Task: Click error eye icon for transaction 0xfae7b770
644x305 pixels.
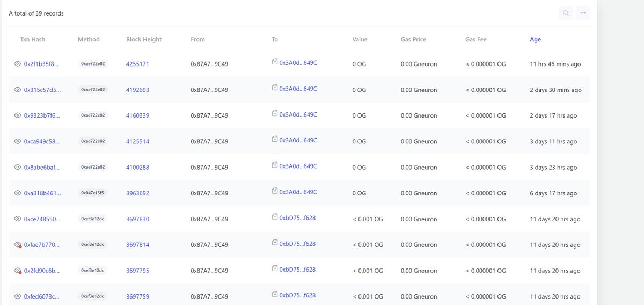Action: (18, 245)
